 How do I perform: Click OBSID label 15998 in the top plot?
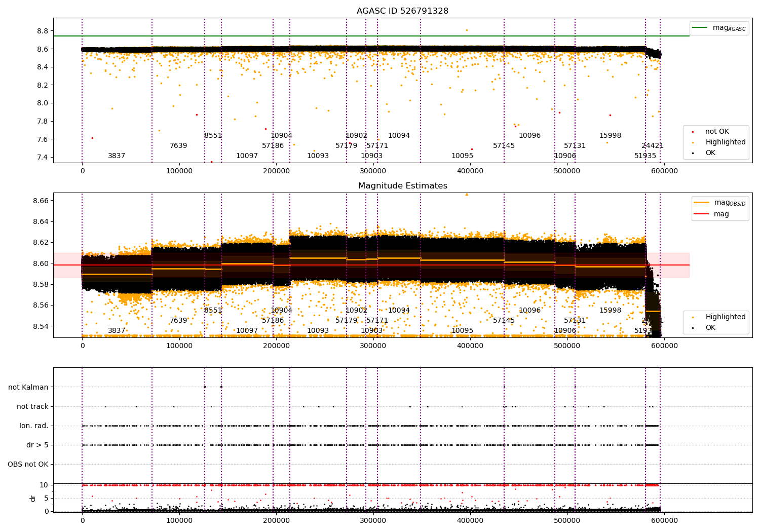click(610, 136)
